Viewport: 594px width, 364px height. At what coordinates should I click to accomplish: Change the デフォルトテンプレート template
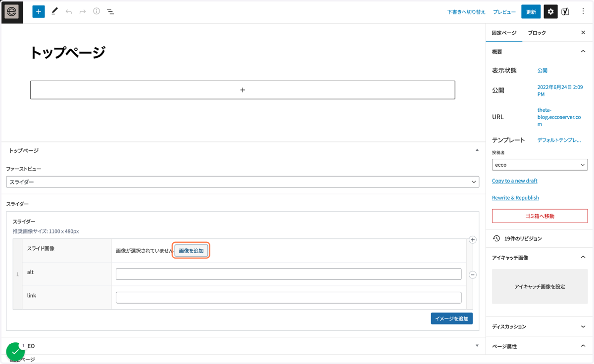click(559, 140)
